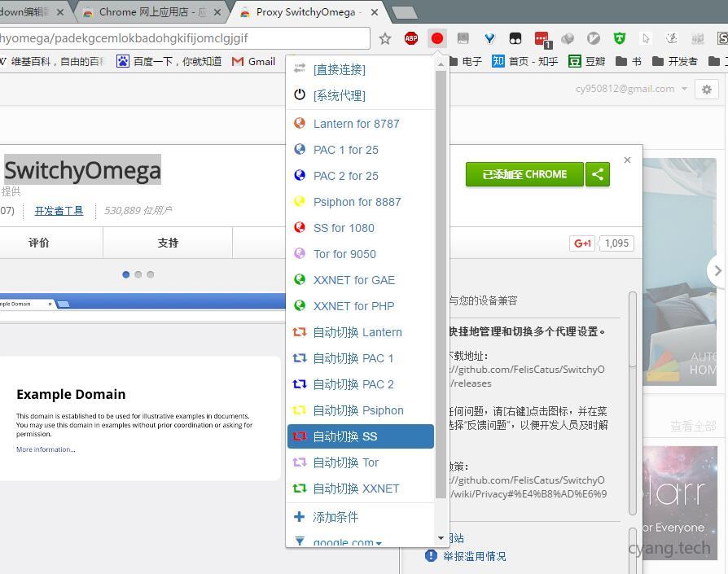Image resolution: width=728 pixels, height=574 pixels.
Task: Click the green shield extension icon
Action: [620, 38]
